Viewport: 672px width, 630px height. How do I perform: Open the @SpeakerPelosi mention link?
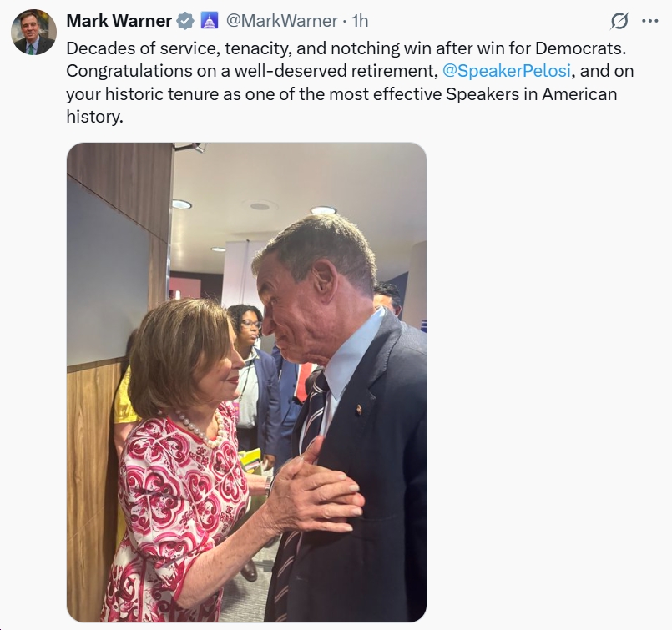pos(506,71)
